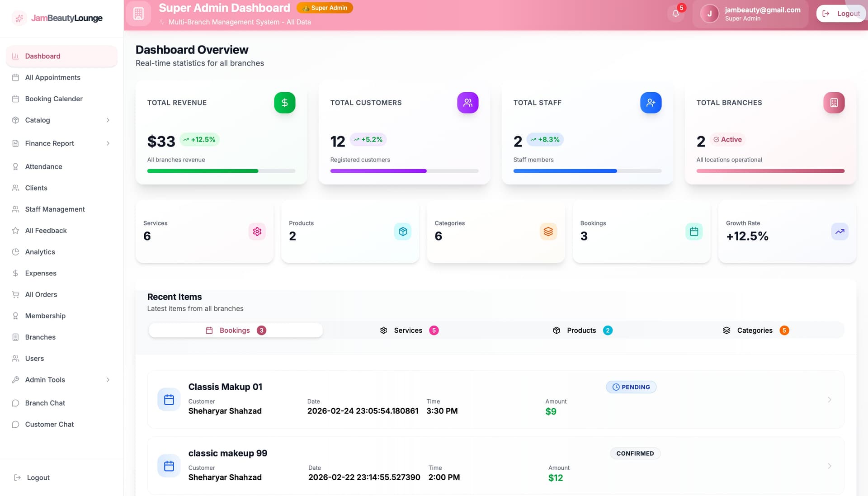The width and height of the screenshot is (868, 496).
Task: Click the Products cube icon
Action: (402, 231)
